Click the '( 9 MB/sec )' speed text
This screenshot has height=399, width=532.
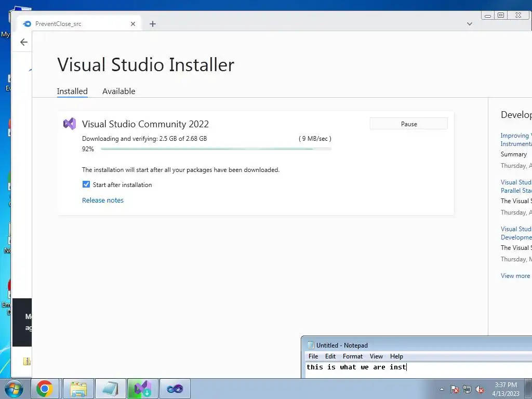(x=315, y=138)
